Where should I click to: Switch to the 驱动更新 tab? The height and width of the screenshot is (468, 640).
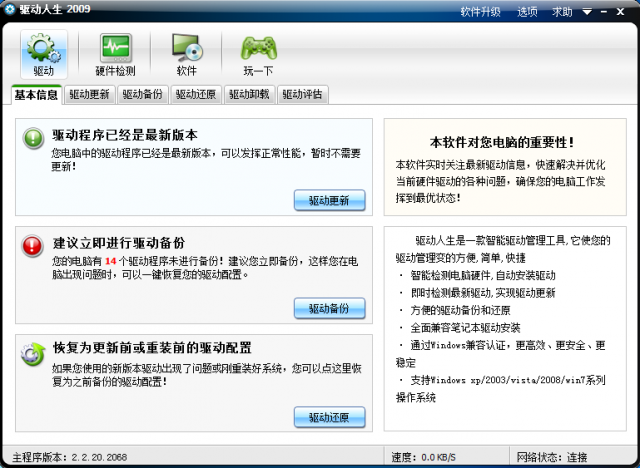[x=90, y=95]
